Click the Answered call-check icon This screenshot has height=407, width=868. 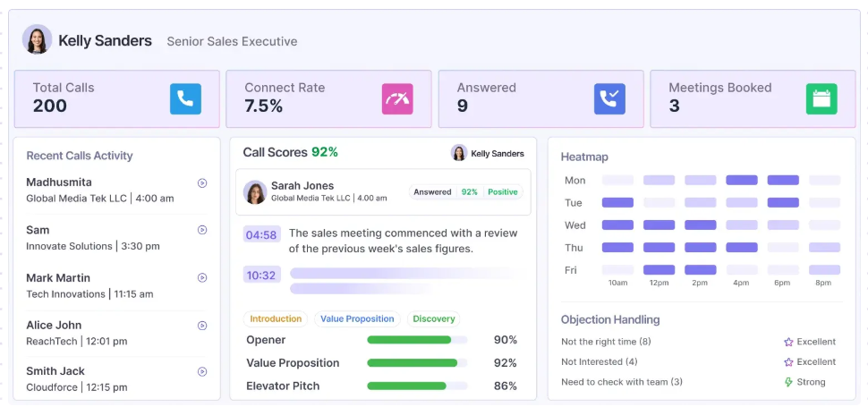tap(609, 99)
